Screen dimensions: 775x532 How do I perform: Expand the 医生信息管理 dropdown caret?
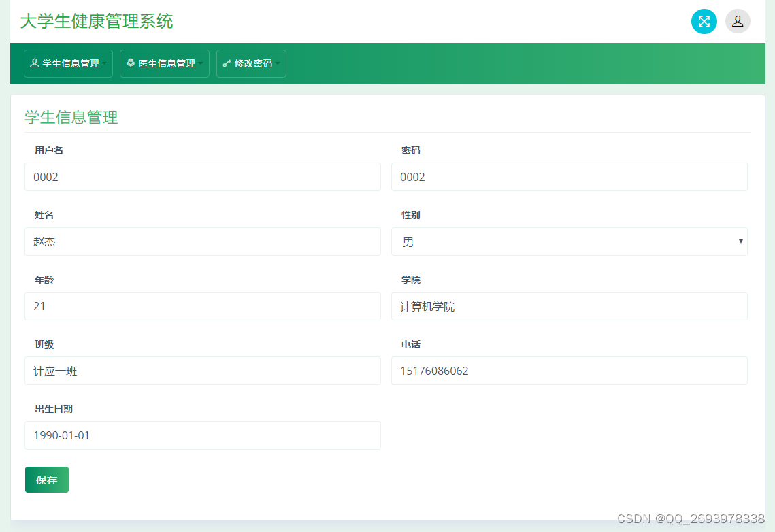click(201, 63)
